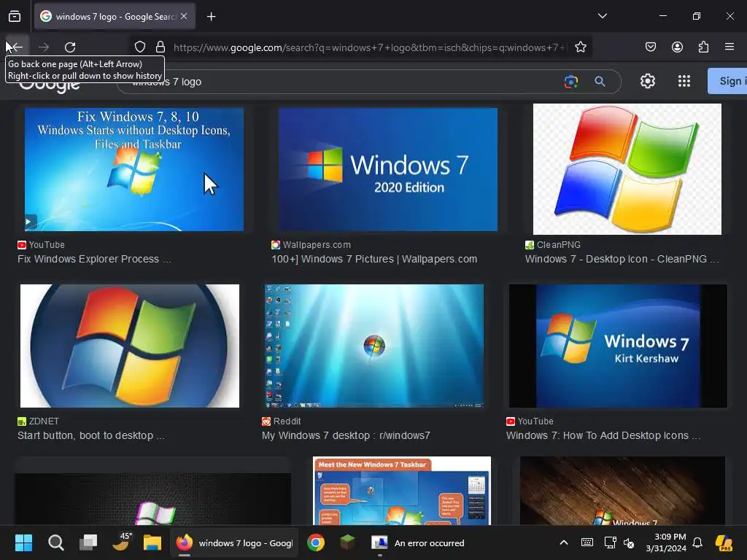Open the Firefox View icon

pyautogui.click(x=15, y=16)
